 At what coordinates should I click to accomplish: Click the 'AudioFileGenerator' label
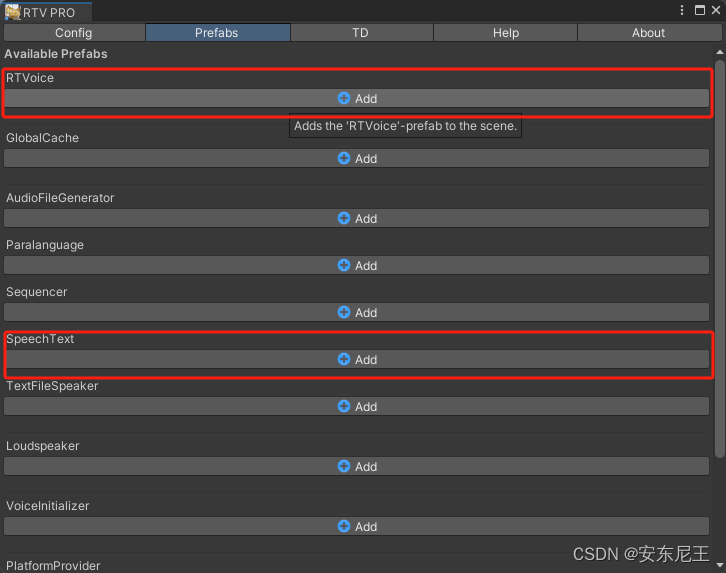tap(60, 198)
